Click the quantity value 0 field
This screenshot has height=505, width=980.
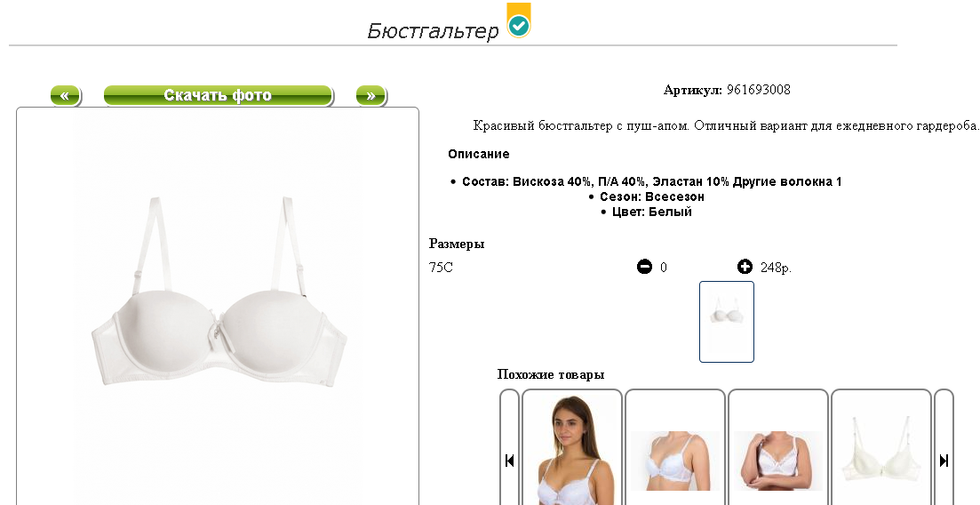click(663, 268)
